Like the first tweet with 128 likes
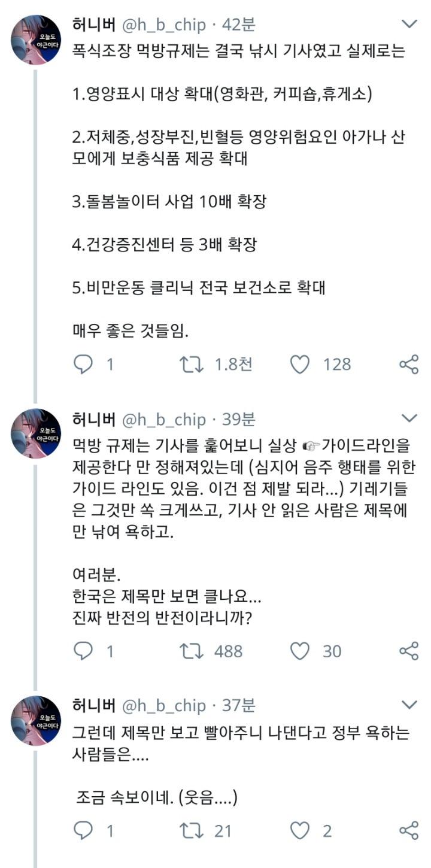The width and height of the screenshot is (431, 868). coord(299,364)
